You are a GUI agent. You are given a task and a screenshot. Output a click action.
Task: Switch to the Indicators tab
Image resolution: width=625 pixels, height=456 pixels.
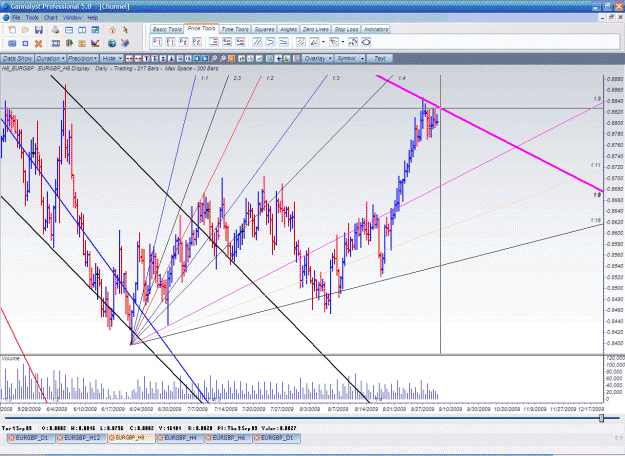point(375,29)
